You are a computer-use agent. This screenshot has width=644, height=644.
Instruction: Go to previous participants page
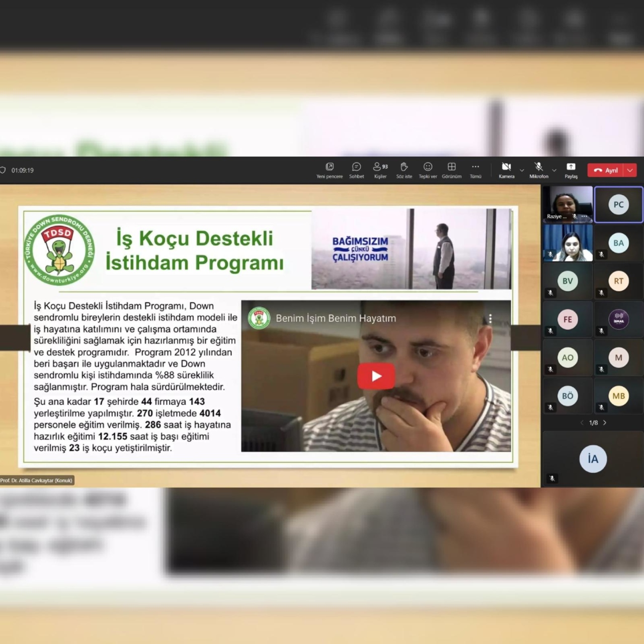(x=582, y=423)
